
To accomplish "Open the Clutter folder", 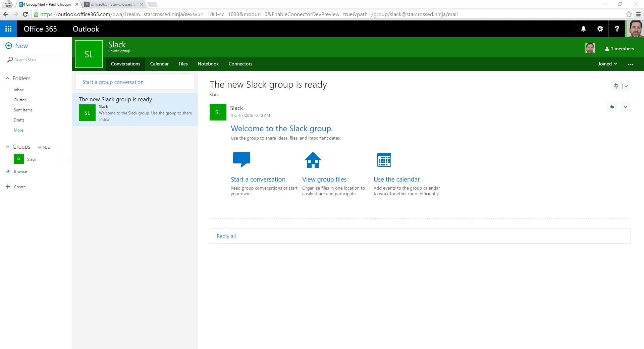I will tap(20, 100).
